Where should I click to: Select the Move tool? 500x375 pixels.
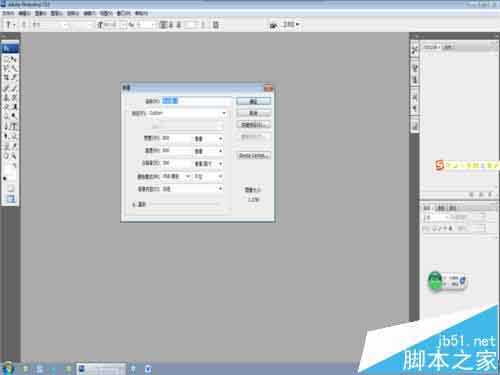[14, 59]
